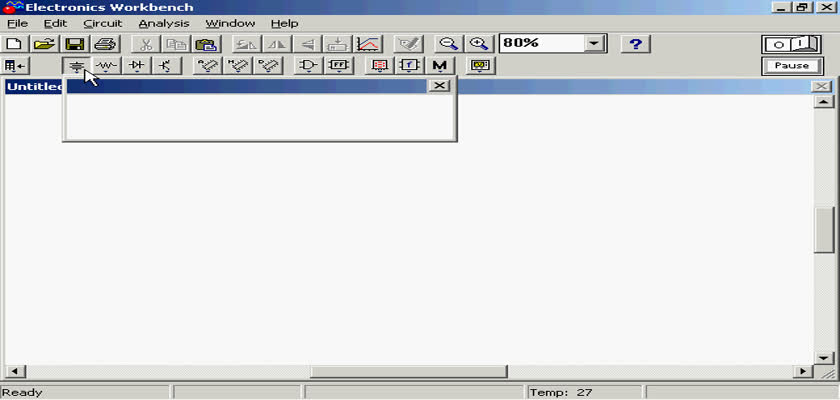Print the circuit
The width and height of the screenshot is (840, 400).
pyautogui.click(x=104, y=43)
